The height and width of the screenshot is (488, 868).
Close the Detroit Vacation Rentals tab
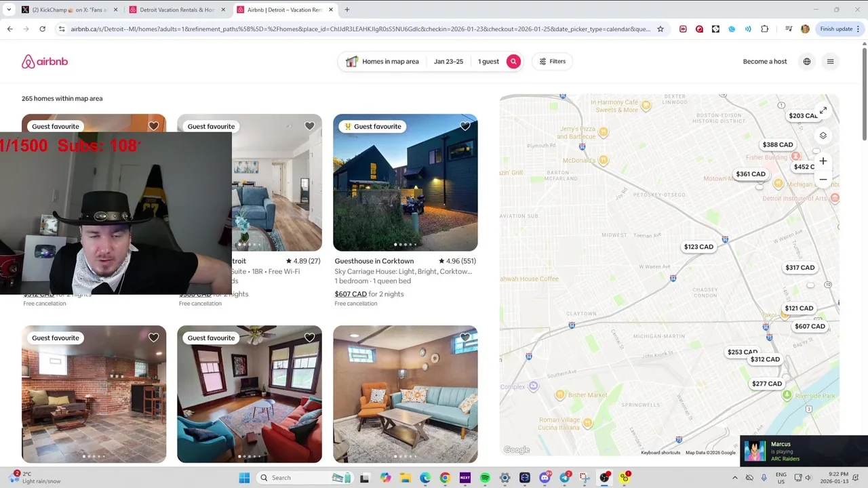[223, 9]
